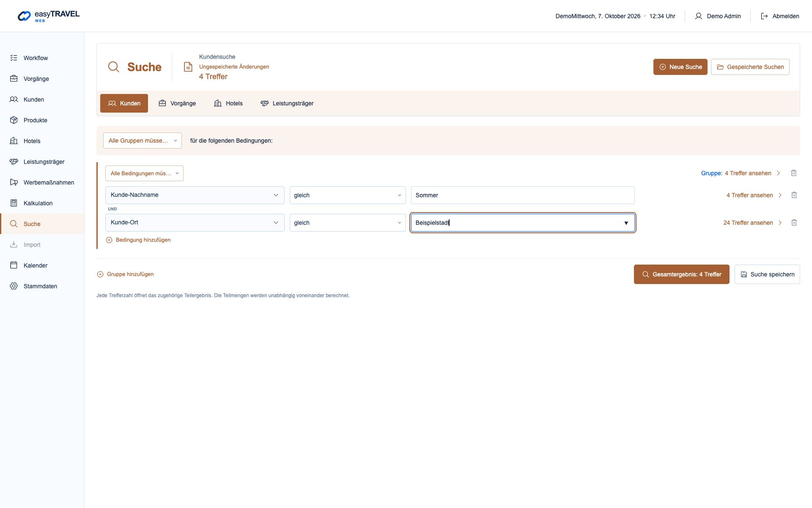Screen dimensions: 812x508
Task: Open Kalkulation in the sidebar
Action: 42,203
